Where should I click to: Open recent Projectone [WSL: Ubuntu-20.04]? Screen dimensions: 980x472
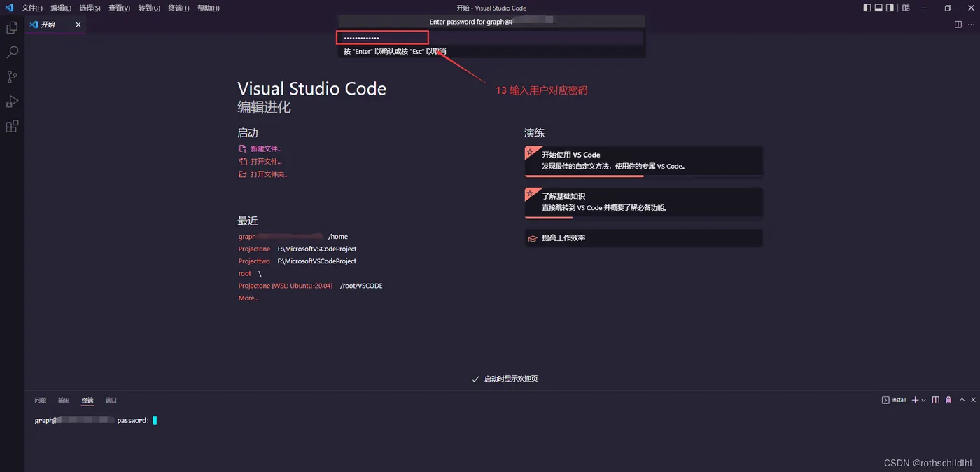tap(286, 286)
